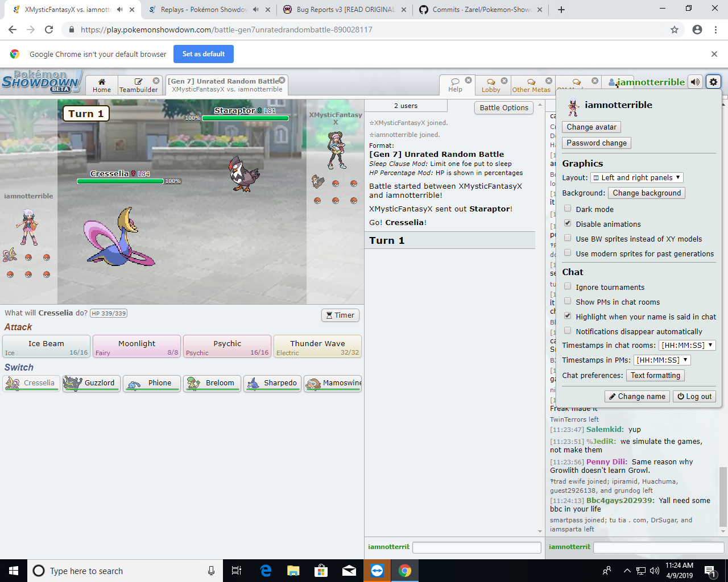Viewport: 728px width, 582px height.
Task: Open the settings gear icon
Action: (713, 82)
